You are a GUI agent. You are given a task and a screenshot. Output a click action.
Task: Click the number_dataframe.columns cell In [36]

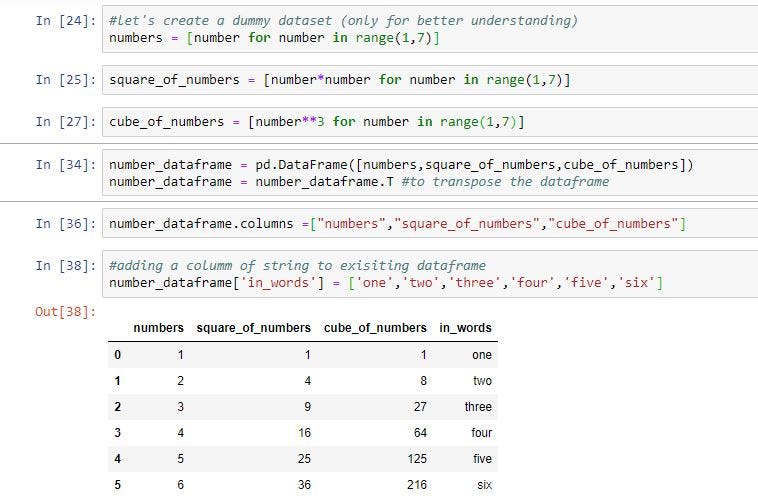pos(430,223)
